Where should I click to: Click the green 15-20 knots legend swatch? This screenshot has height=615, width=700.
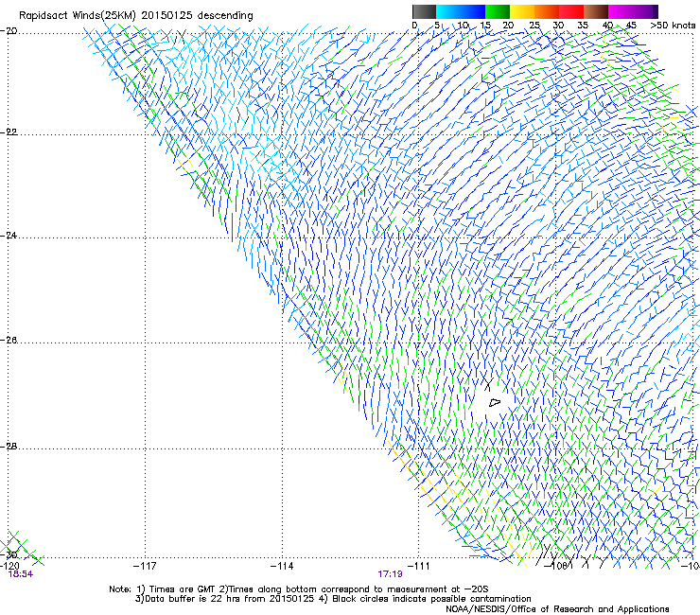point(498,11)
